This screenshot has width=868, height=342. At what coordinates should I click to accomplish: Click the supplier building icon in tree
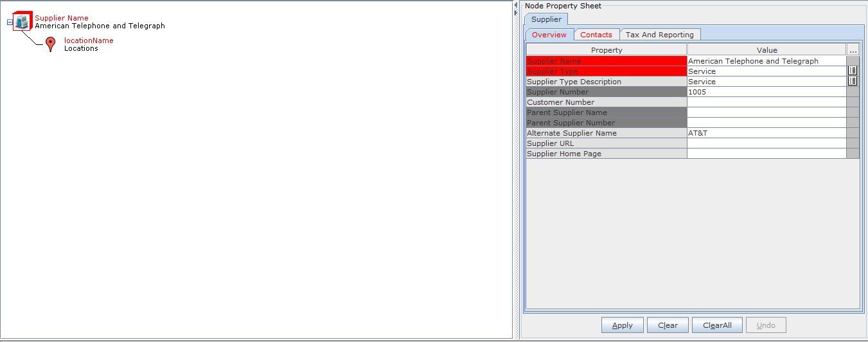tap(22, 21)
